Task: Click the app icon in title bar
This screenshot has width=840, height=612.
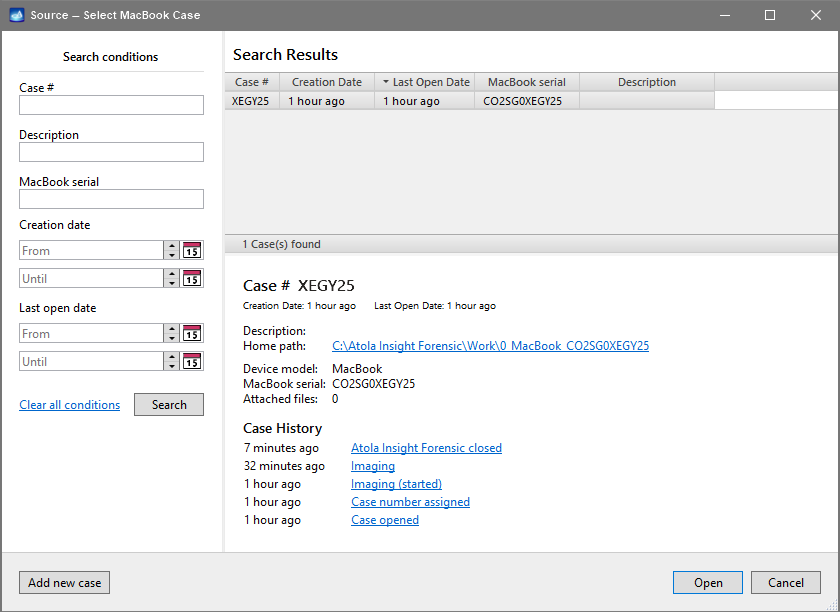Action: pos(16,15)
